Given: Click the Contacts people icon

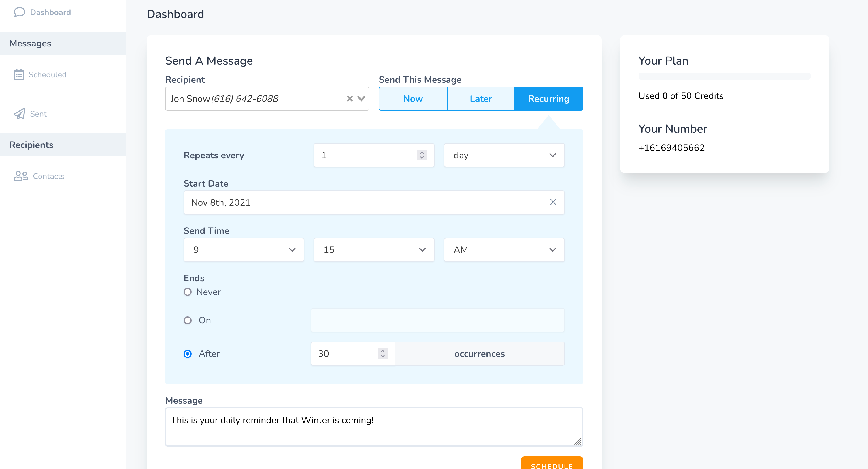Looking at the screenshot, I should coord(20,176).
